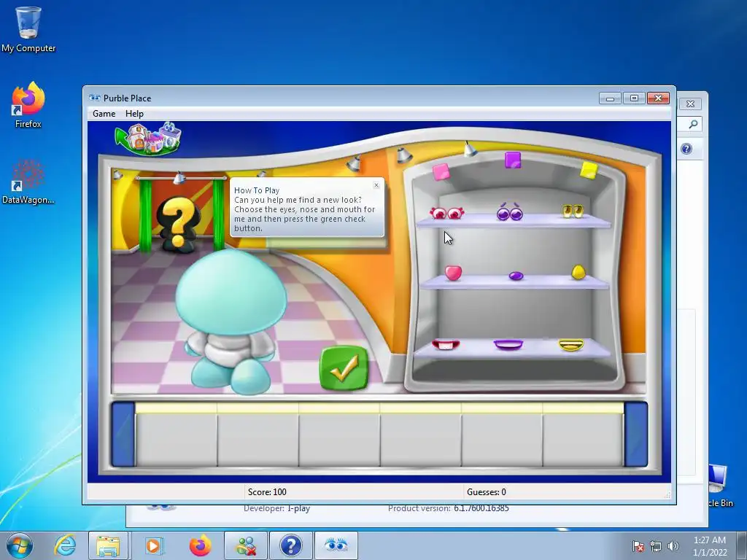Viewport: 747px width, 560px height.
Task: Click the green check button
Action: (x=344, y=368)
